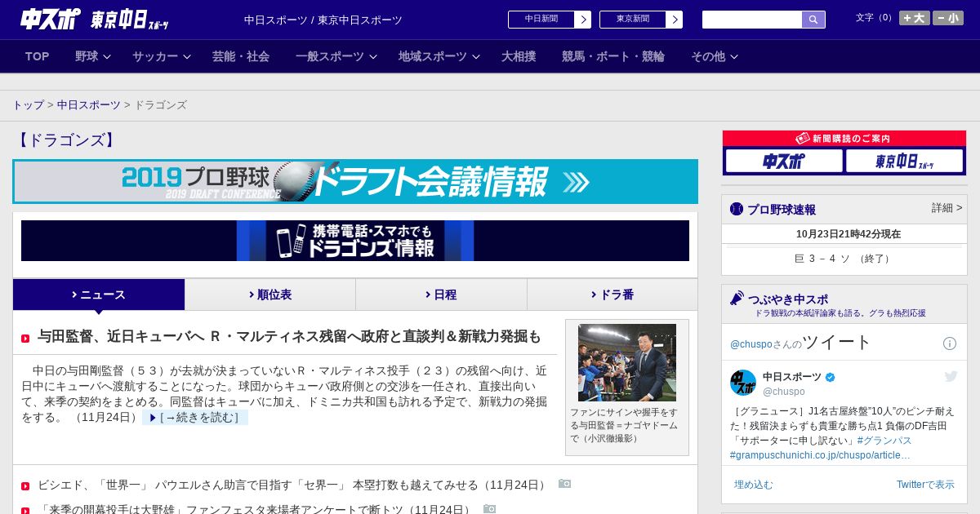Expand the 地域スポーツ navigation dropdown

(x=439, y=56)
